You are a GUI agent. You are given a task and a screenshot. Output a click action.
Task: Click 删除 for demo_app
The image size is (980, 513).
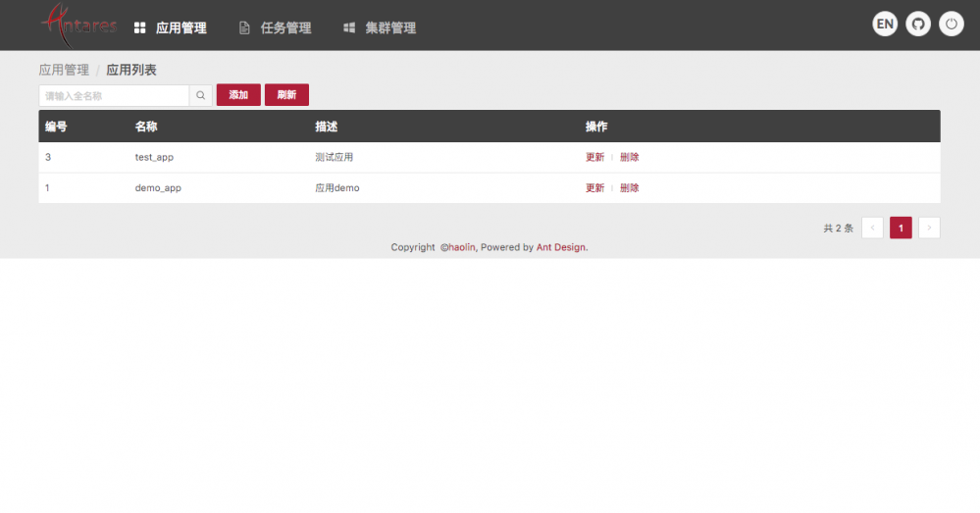(x=629, y=188)
